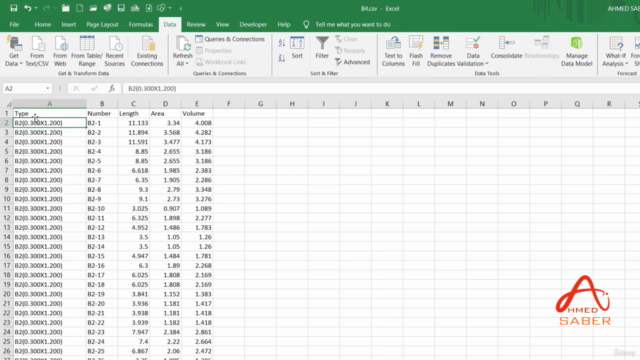Switch to the View tab
The height and width of the screenshot is (360, 640).
coord(222,24)
